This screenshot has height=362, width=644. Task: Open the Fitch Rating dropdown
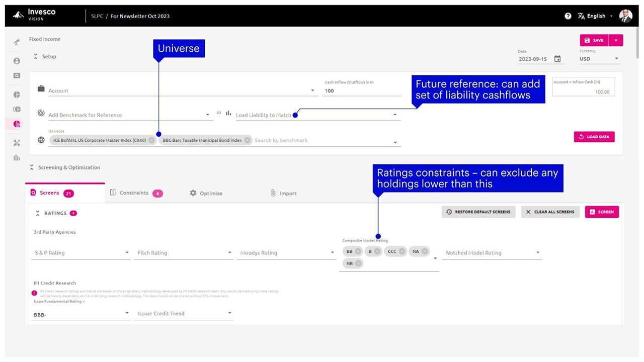point(184,253)
